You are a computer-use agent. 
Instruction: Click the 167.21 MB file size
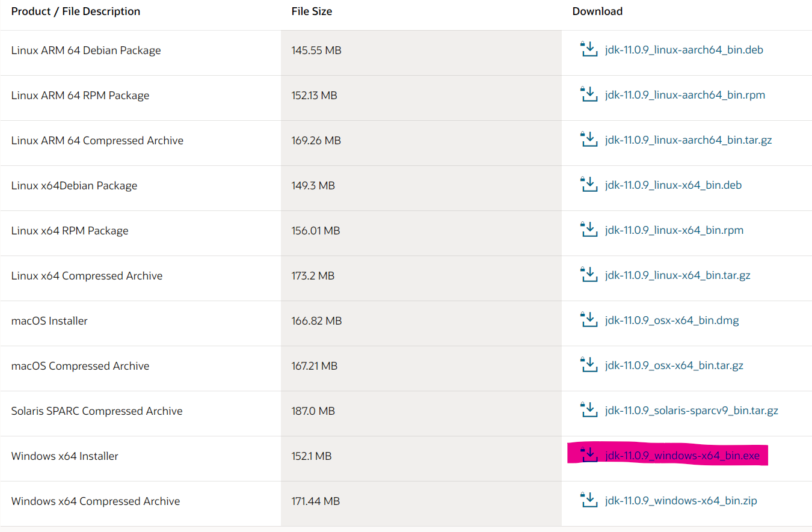point(315,366)
